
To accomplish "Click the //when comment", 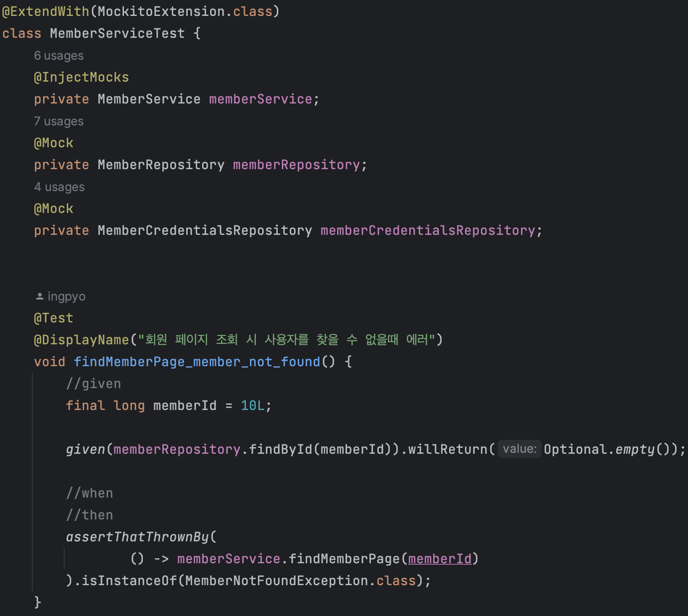I will coord(89,493).
